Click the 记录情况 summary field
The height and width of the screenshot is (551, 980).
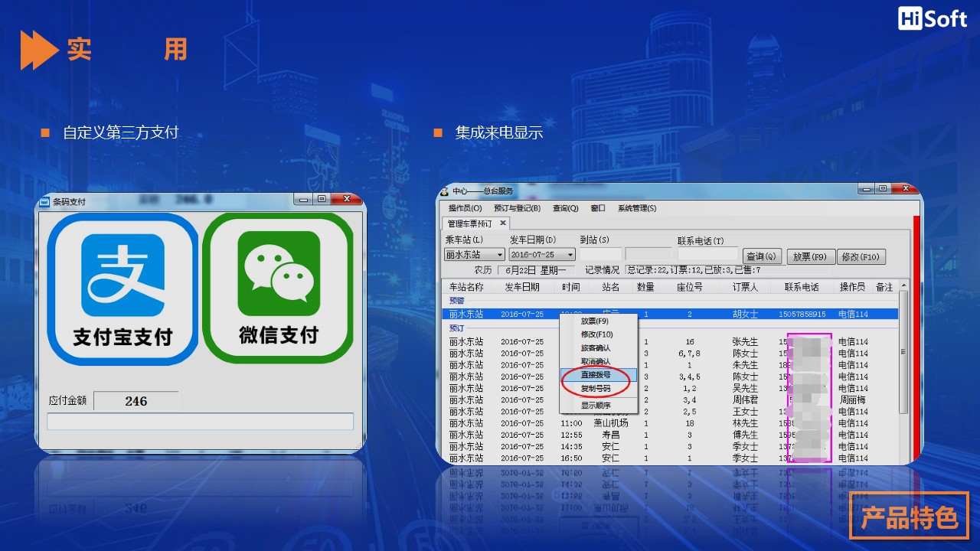pyautogui.click(x=727, y=270)
